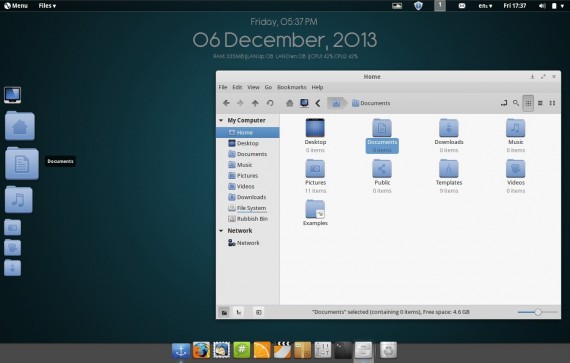Select the Network entry under Network
The height and width of the screenshot is (363, 570).
(248, 243)
